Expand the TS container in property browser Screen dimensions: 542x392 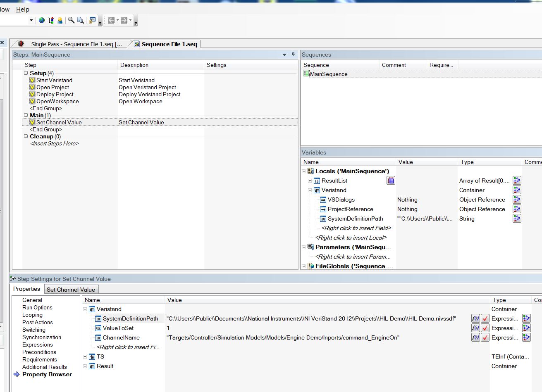[85, 356]
